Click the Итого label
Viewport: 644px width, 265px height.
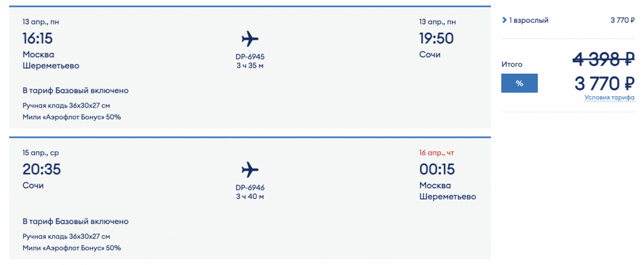[x=511, y=64]
